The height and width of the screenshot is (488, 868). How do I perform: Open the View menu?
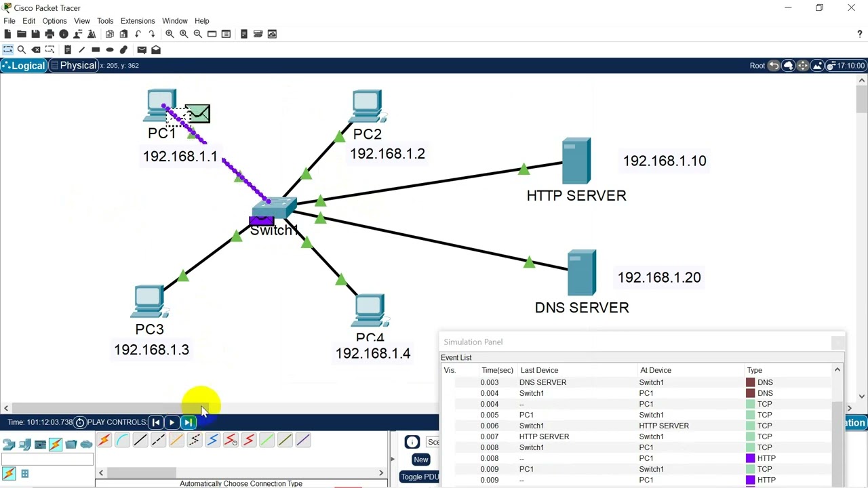tap(81, 21)
